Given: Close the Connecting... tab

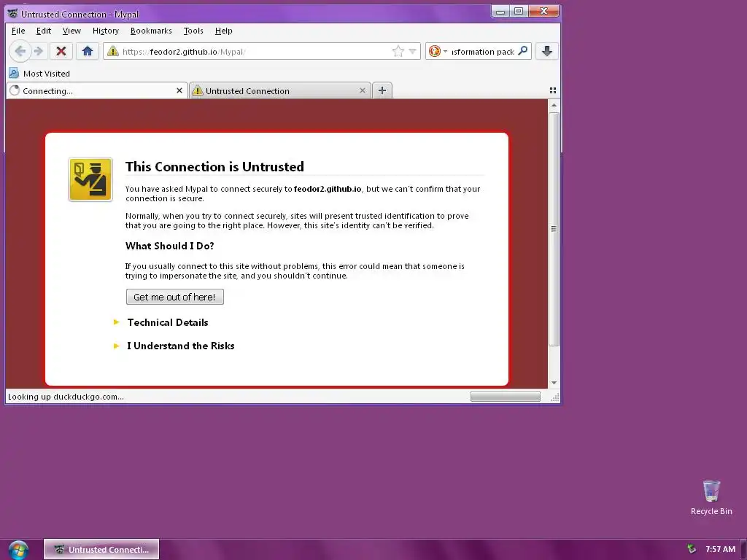Looking at the screenshot, I should coord(179,90).
